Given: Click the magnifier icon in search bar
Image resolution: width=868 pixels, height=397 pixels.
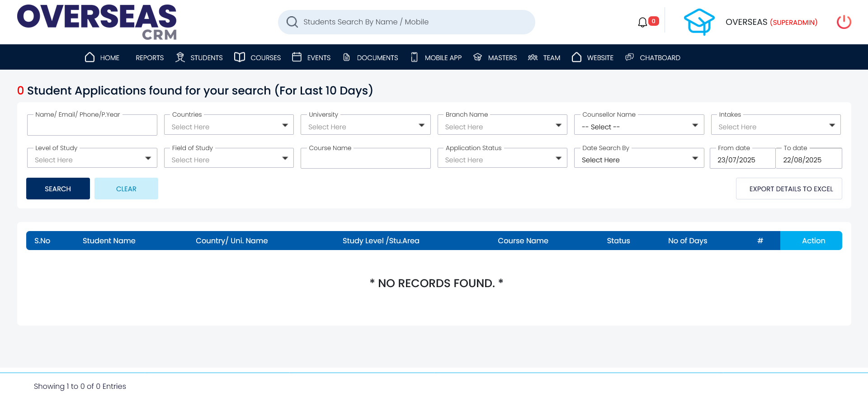Looking at the screenshot, I should (x=292, y=22).
